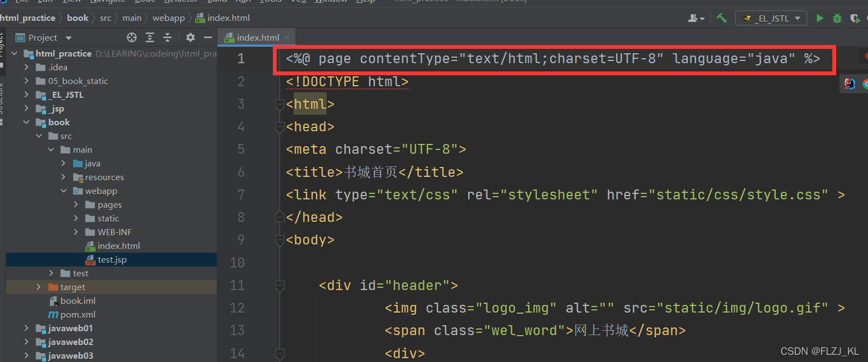Collapse the book module node

tap(26, 122)
